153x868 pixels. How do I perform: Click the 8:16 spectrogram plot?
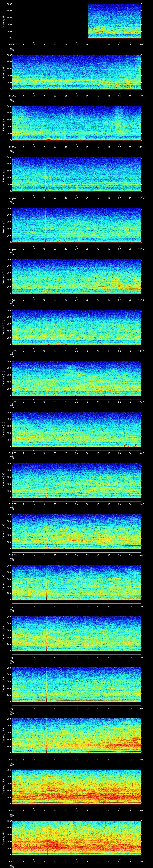(x=76, y=378)
